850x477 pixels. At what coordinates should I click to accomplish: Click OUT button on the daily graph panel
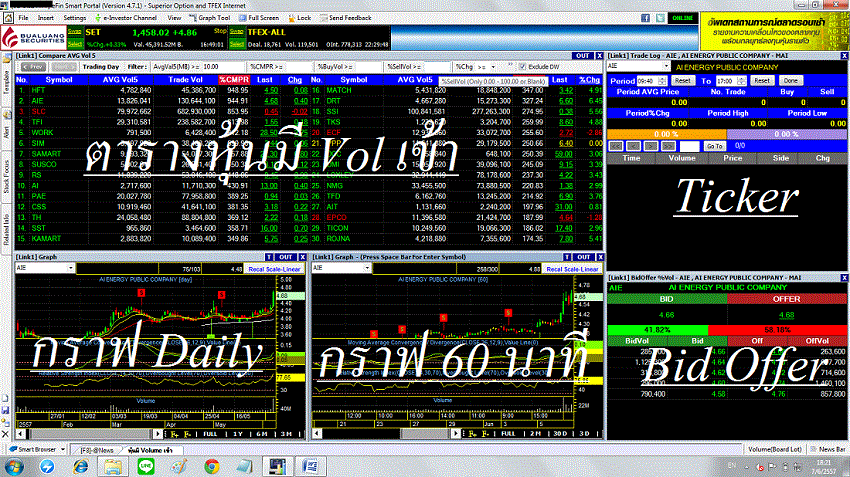click(286, 257)
